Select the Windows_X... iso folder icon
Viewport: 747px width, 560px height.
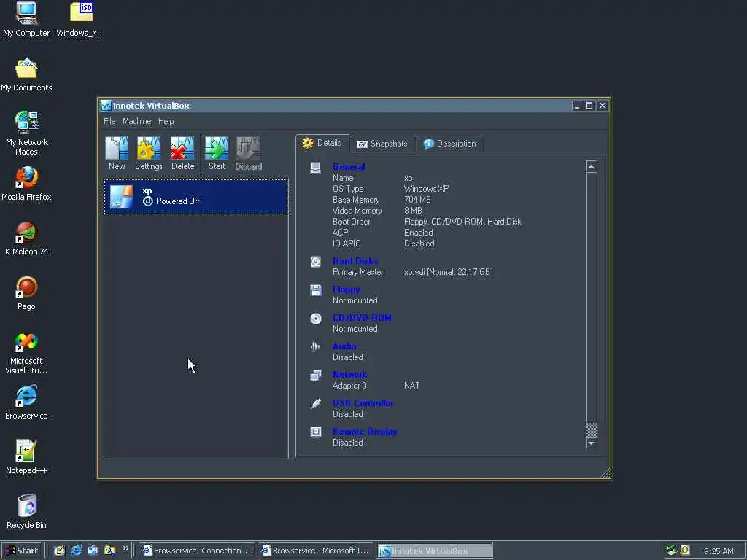(80, 20)
